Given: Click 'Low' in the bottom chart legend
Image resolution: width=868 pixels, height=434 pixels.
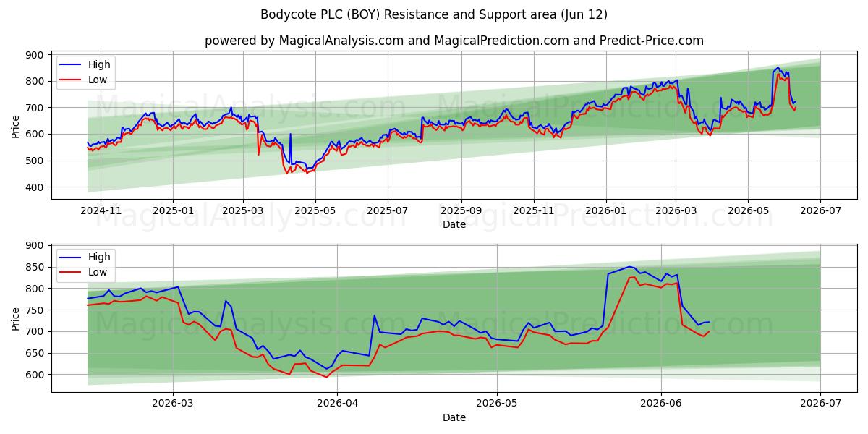Looking at the screenshot, I should 98,273.
